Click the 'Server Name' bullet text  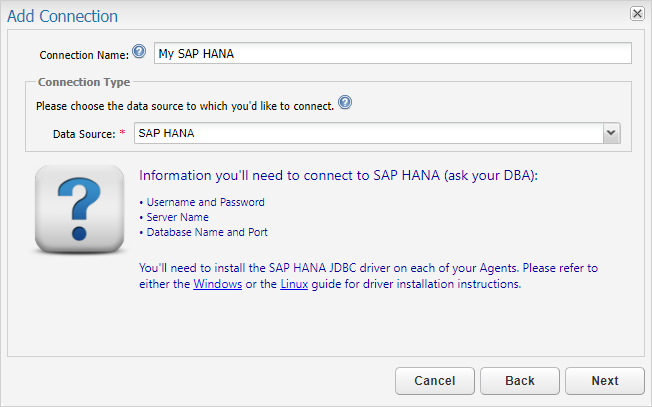tap(178, 217)
